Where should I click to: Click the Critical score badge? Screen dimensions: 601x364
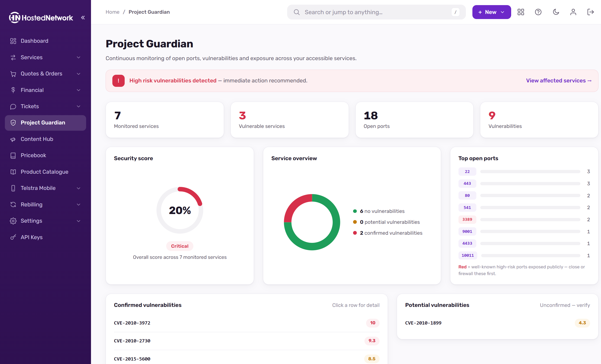(x=180, y=246)
